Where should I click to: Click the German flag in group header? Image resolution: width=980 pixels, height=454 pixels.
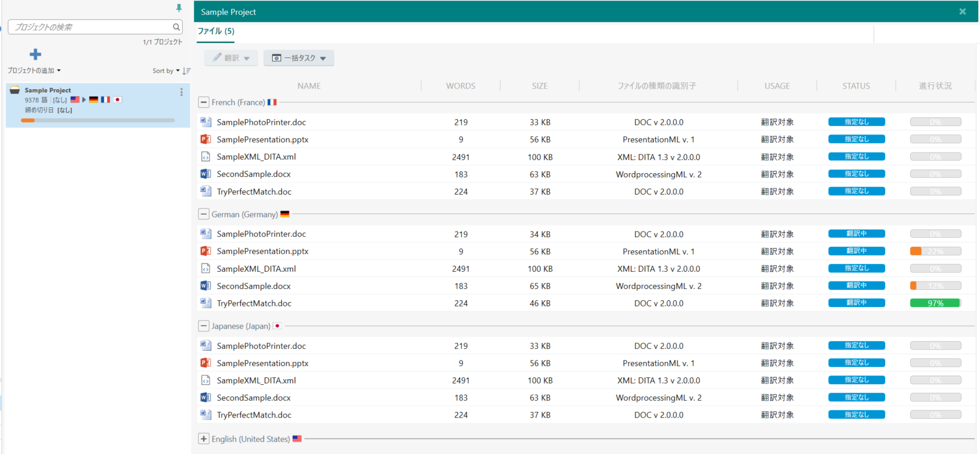point(285,214)
